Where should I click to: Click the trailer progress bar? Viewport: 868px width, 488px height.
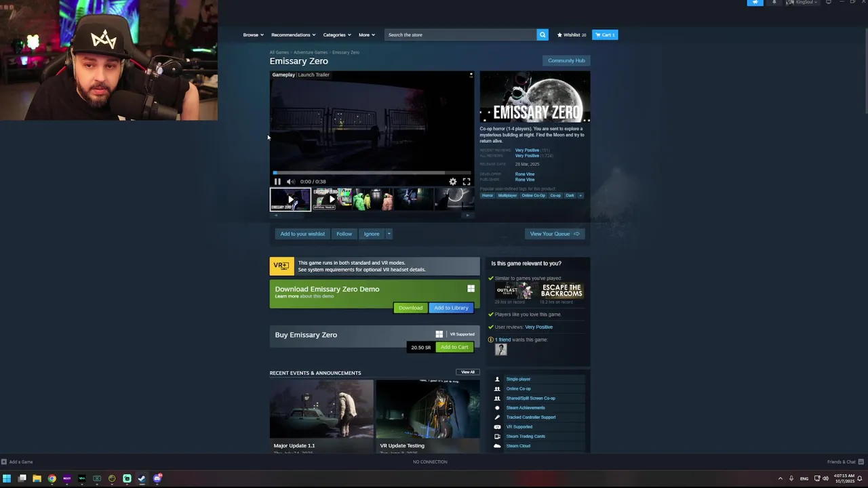click(x=372, y=173)
